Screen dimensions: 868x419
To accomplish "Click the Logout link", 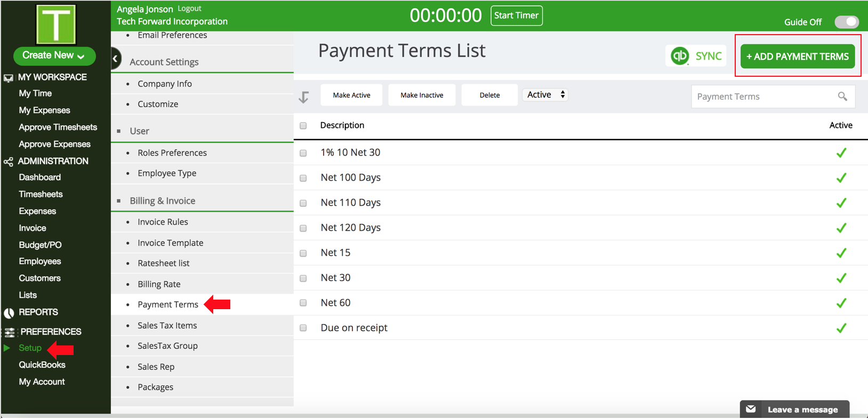I will pyautogui.click(x=189, y=9).
